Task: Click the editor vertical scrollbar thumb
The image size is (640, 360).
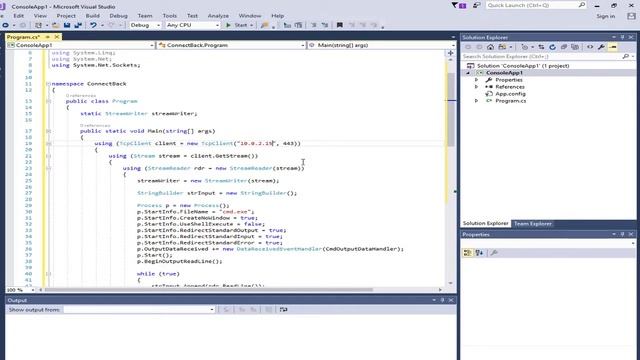Action: pos(451,109)
